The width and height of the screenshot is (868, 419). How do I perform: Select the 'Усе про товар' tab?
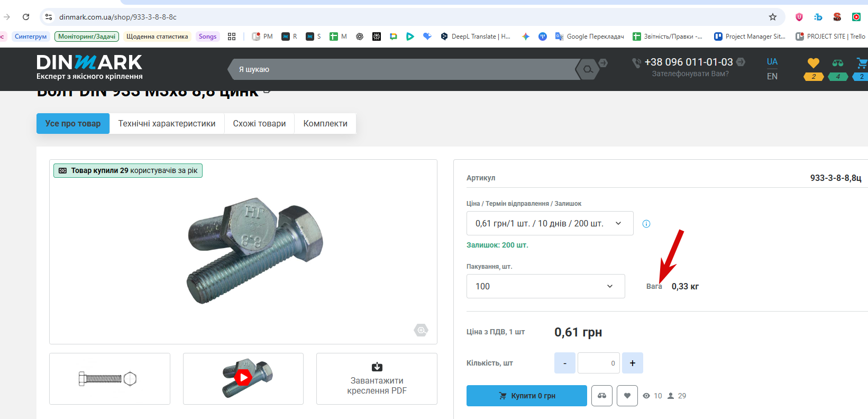73,123
